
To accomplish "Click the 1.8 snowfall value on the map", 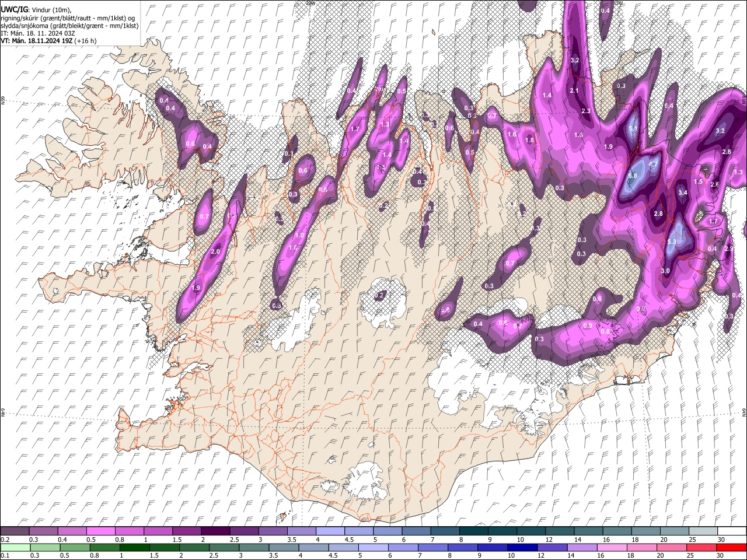I will 529,140.
